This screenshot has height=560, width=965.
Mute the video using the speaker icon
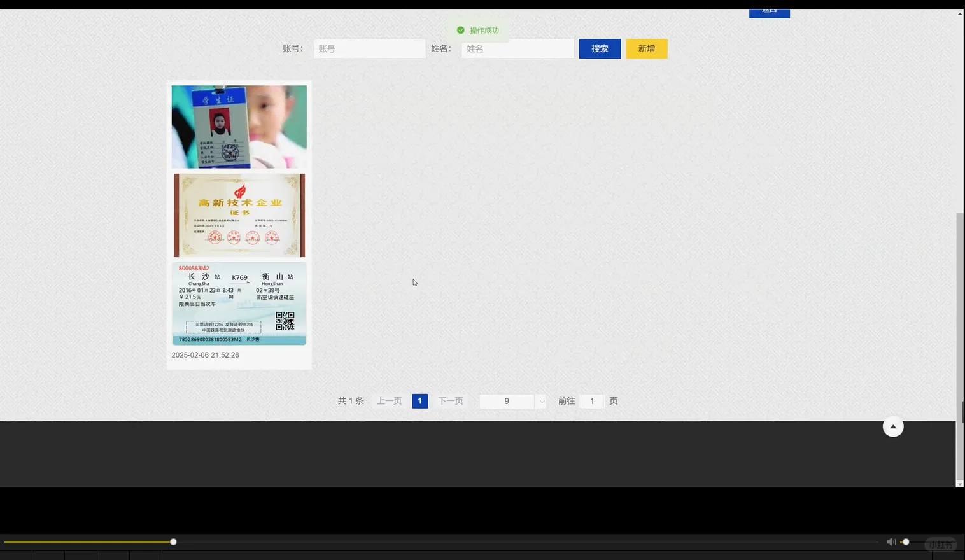pos(891,542)
